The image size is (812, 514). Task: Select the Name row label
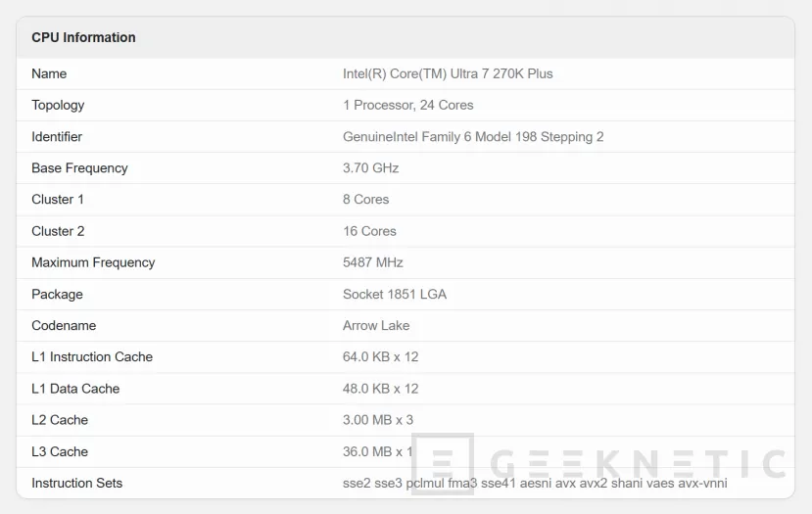[x=49, y=73]
